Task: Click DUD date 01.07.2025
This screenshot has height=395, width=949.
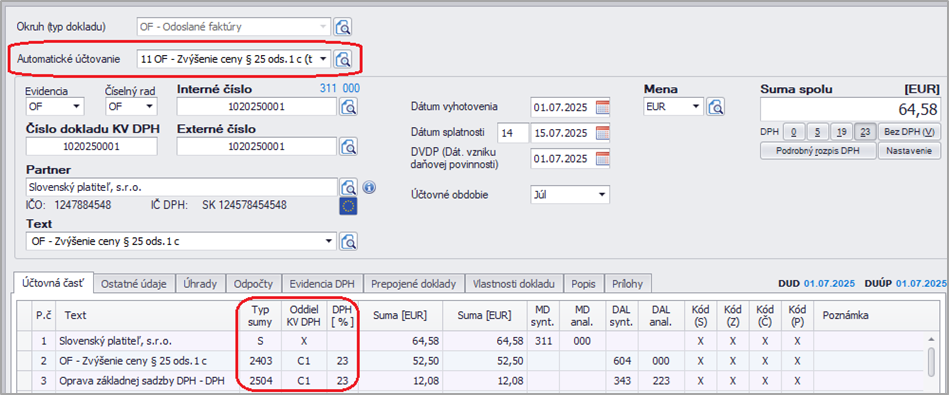Action: 829,283
